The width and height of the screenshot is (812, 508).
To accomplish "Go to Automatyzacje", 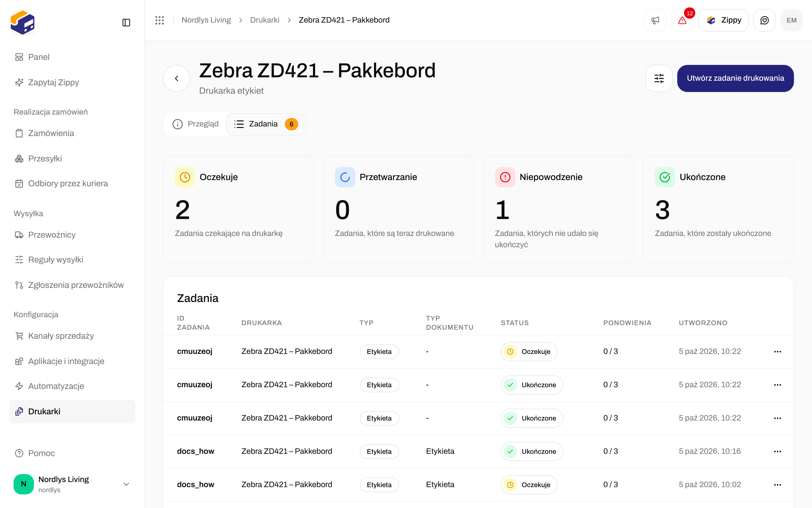I will pyautogui.click(x=72, y=386).
